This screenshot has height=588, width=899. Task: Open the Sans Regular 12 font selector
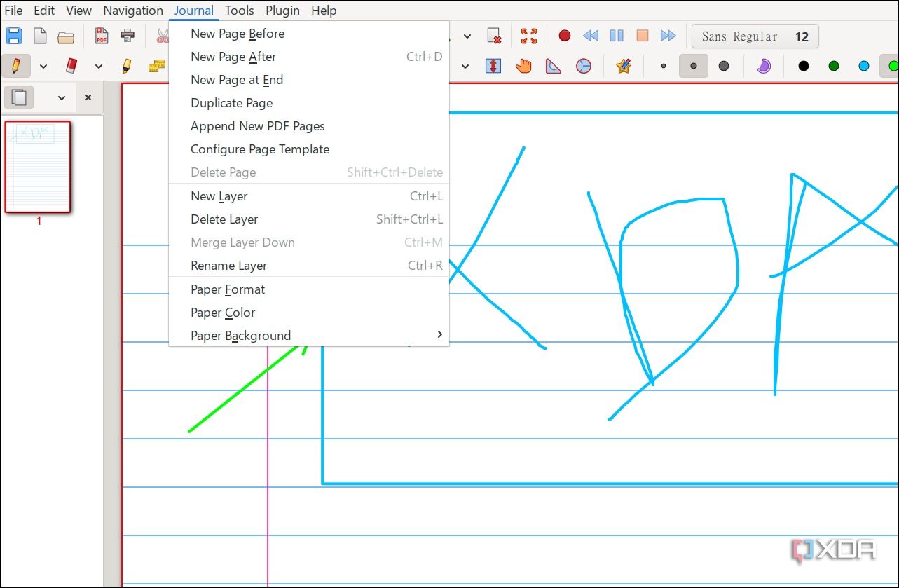[x=755, y=36]
